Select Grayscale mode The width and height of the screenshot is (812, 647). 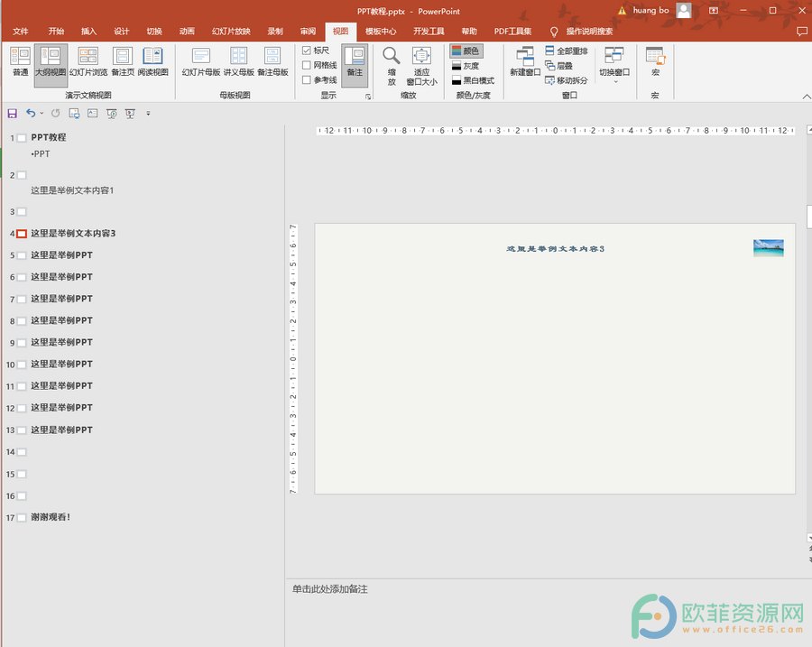[x=466, y=66]
